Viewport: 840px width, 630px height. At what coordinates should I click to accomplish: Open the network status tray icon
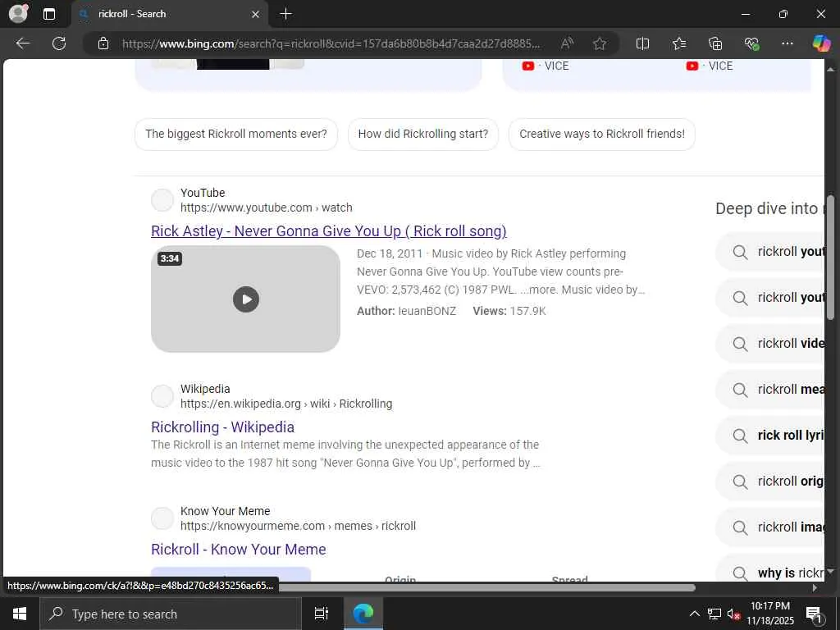coord(714,614)
